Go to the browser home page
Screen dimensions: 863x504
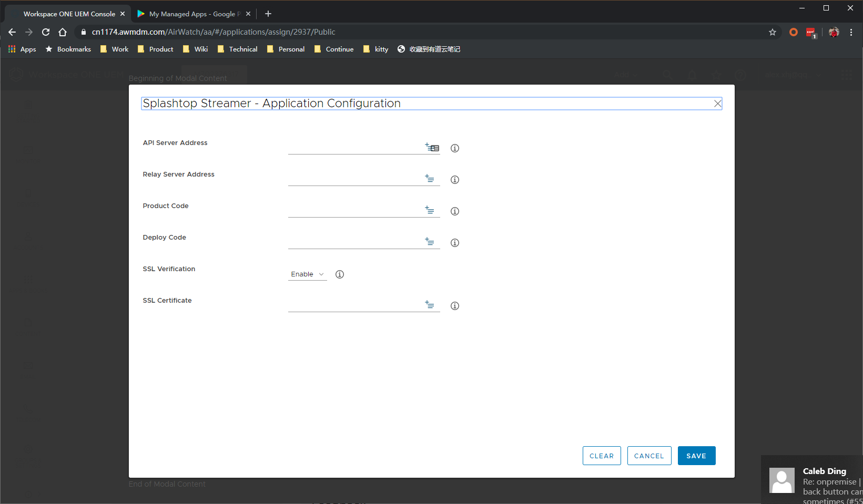click(63, 32)
